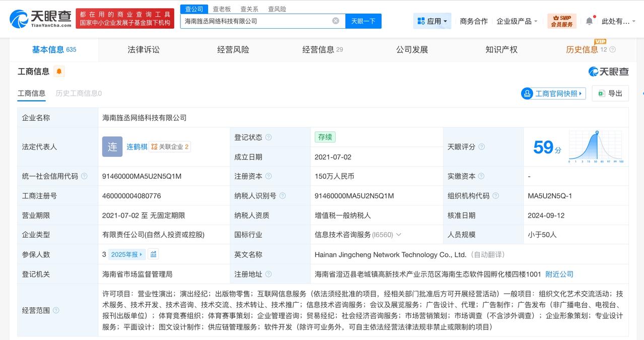
Task: Open the 经营风险 tab
Action: click(x=233, y=49)
